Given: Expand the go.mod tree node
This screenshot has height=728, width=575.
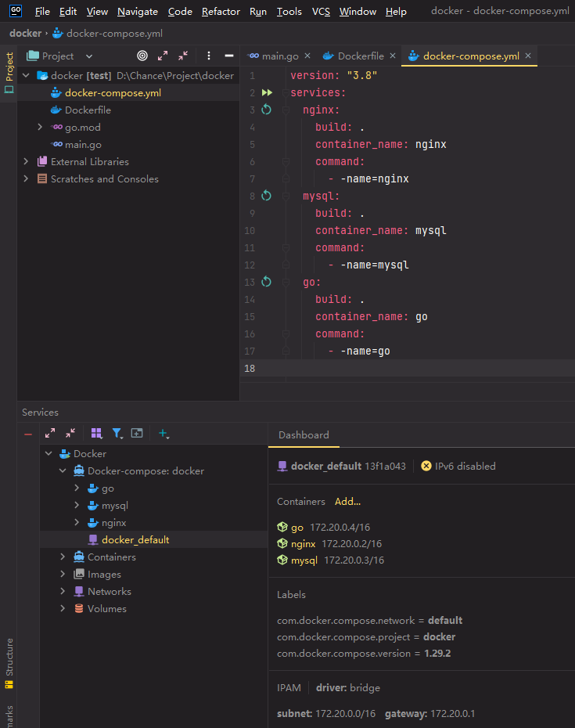Looking at the screenshot, I should click(40, 128).
